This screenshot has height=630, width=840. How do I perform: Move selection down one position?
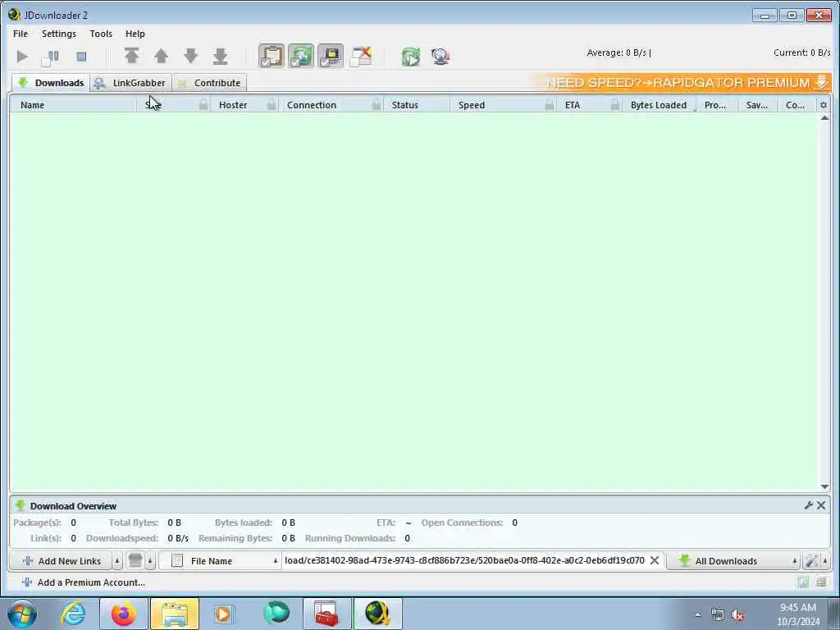coord(190,56)
